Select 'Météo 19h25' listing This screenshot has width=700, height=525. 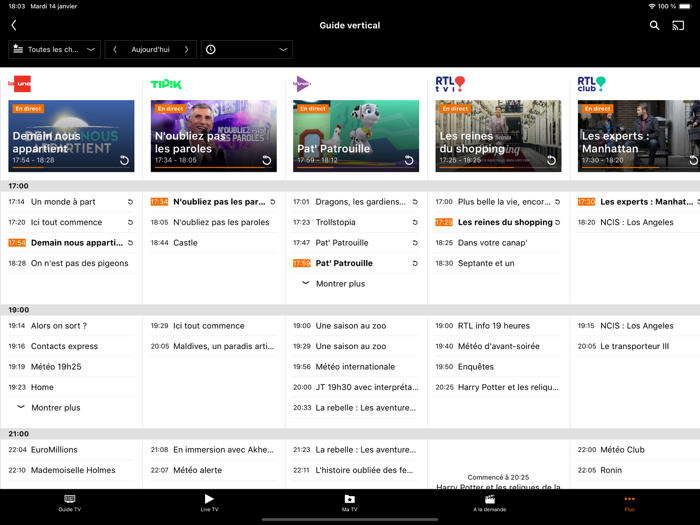click(x=71, y=367)
